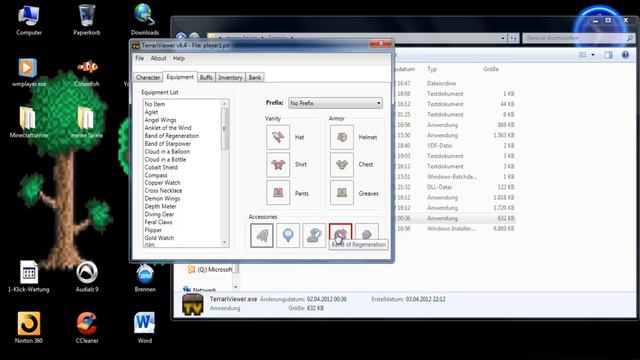Select the Hat vanity slot

pyautogui.click(x=278, y=137)
